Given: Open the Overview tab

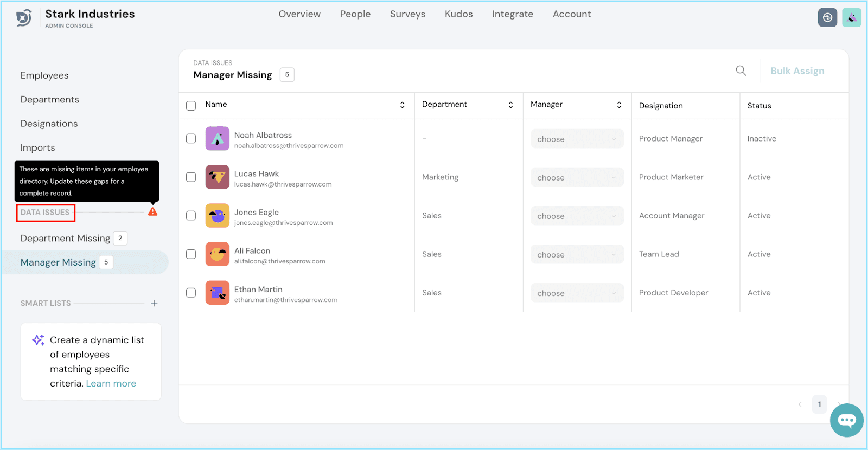Looking at the screenshot, I should 299,14.
